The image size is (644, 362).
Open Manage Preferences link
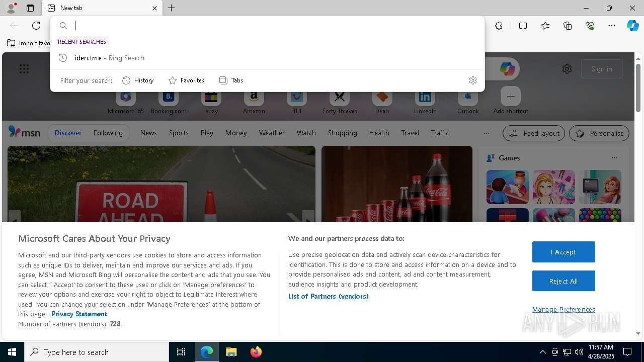pyautogui.click(x=563, y=309)
